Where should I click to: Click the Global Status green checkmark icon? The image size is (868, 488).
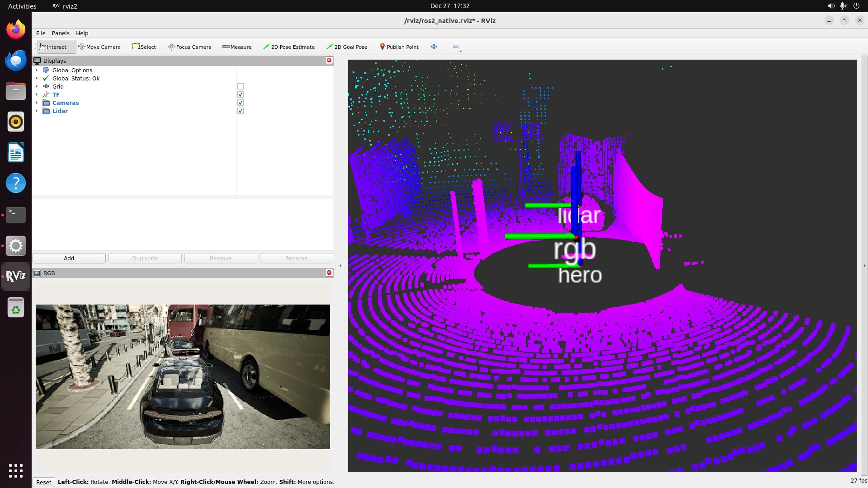(46, 78)
